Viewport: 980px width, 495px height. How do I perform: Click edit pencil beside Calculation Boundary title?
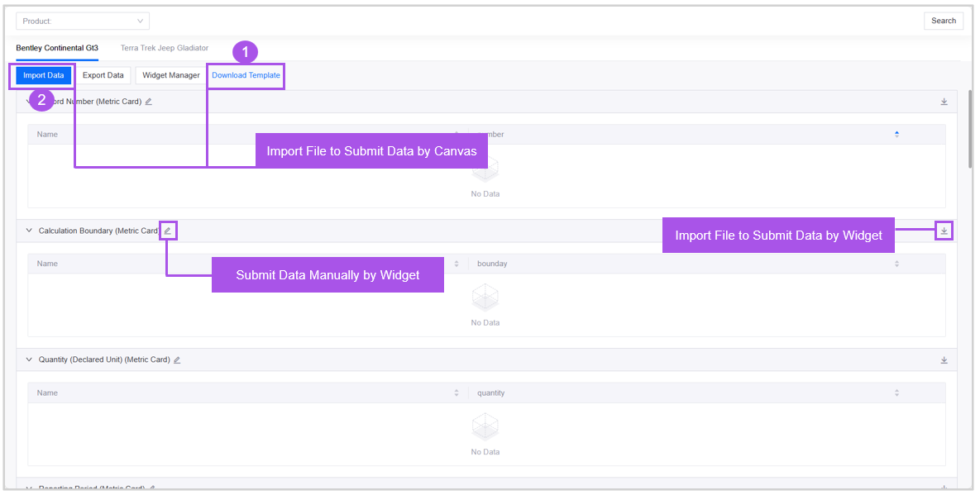pos(168,231)
